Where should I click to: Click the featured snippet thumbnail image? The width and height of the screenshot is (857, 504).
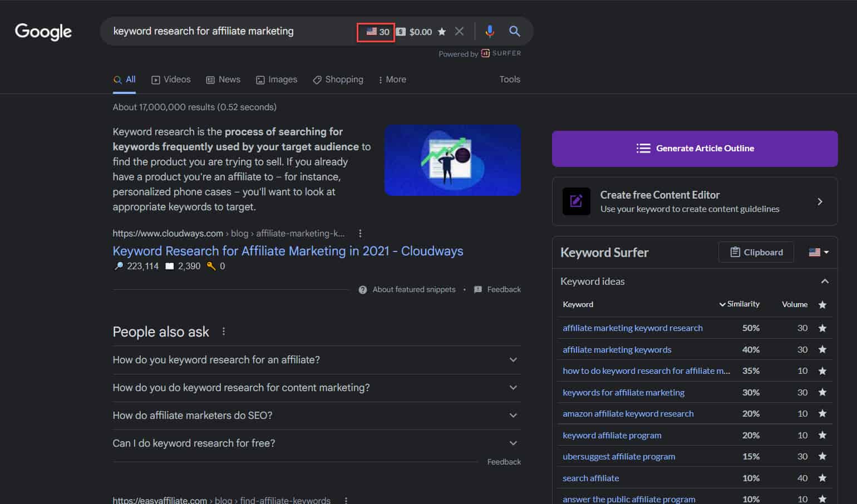click(x=452, y=160)
